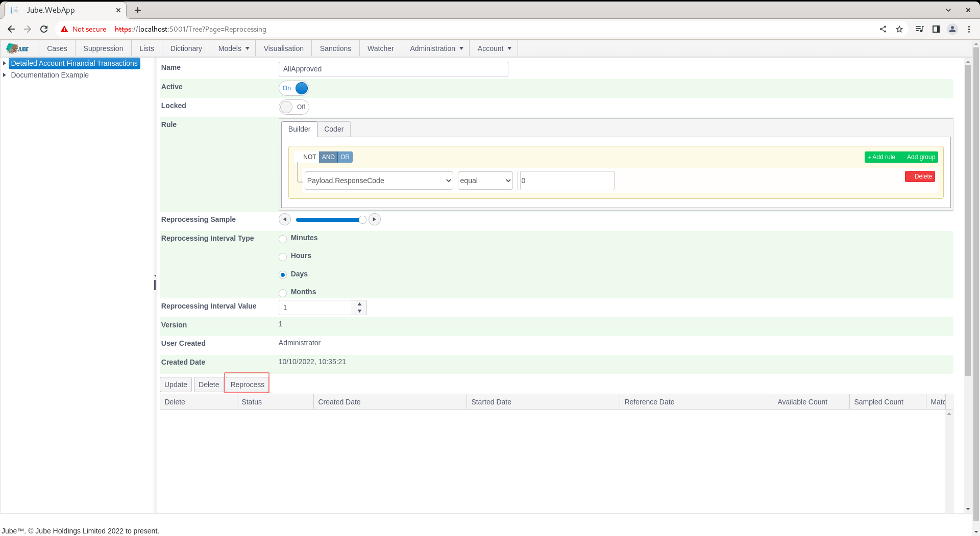This screenshot has width=980, height=536.
Task: Choose the OR rule condition
Action: pos(345,157)
